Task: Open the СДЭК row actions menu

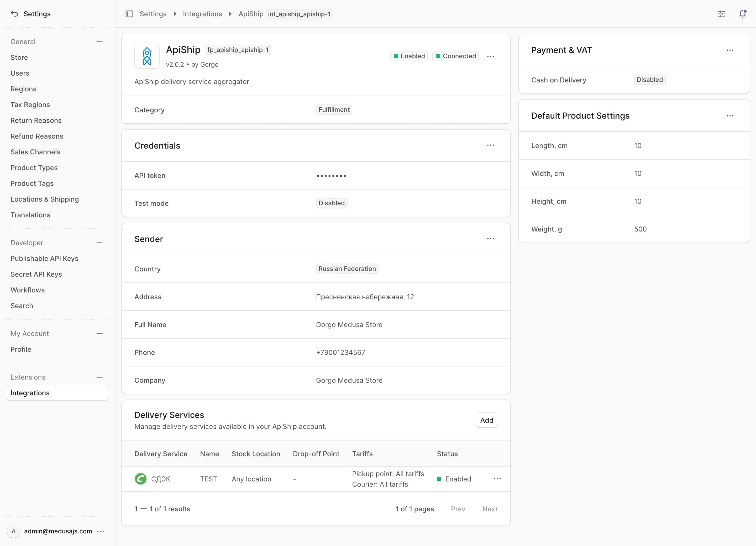Action: [497, 479]
